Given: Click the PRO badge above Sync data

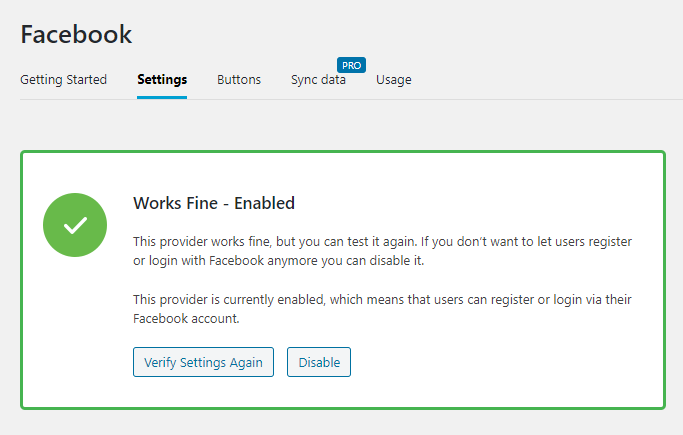Looking at the screenshot, I should pyautogui.click(x=351, y=65).
